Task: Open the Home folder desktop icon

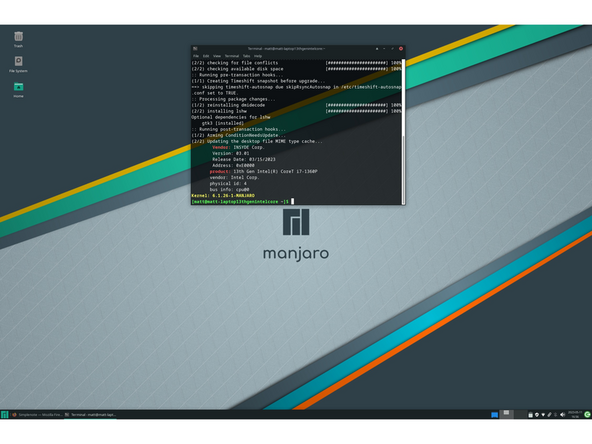Action: pos(18,89)
